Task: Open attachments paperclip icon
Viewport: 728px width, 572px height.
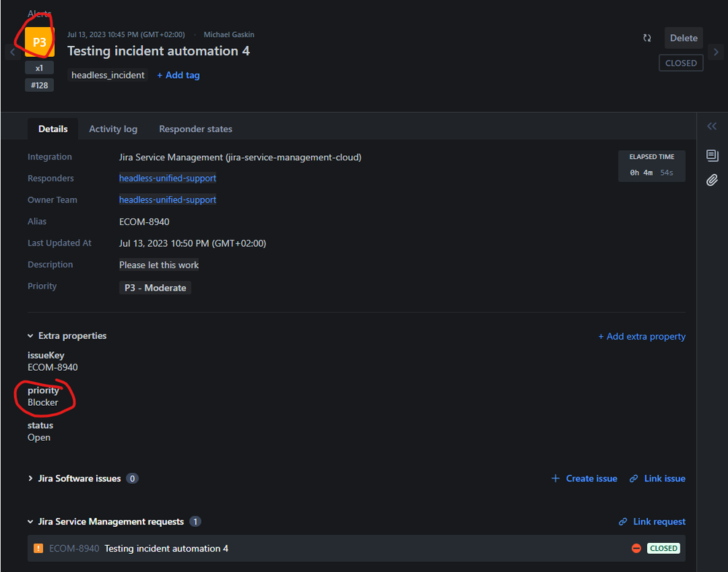Action: tap(712, 180)
